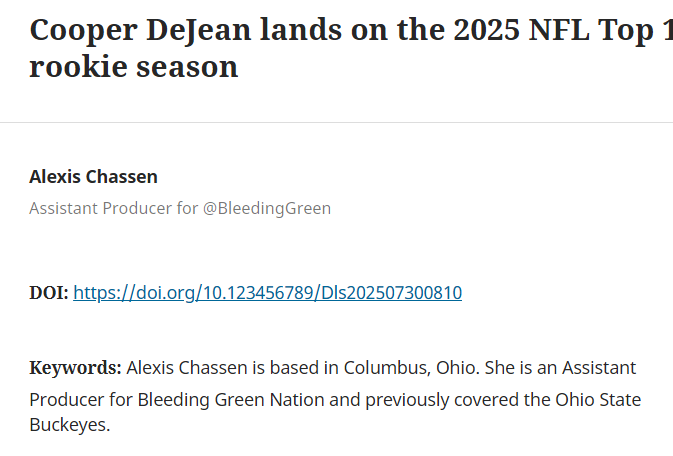Click the horizontal divider below the headline

click(336, 122)
